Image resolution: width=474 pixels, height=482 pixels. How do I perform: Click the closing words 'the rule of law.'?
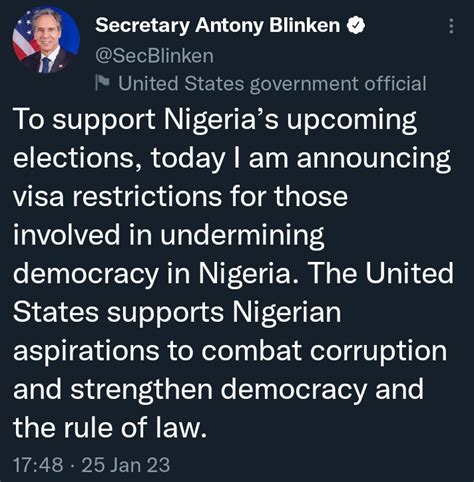(x=110, y=428)
